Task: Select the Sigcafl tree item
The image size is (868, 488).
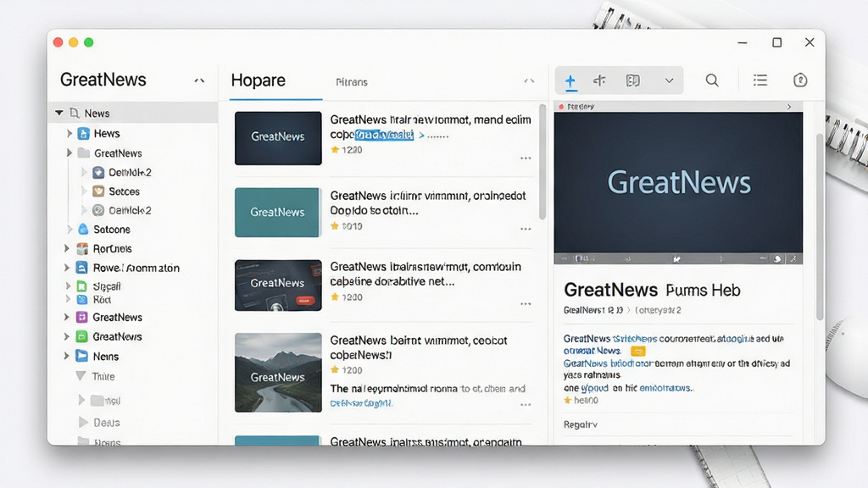Action: (107, 286)
